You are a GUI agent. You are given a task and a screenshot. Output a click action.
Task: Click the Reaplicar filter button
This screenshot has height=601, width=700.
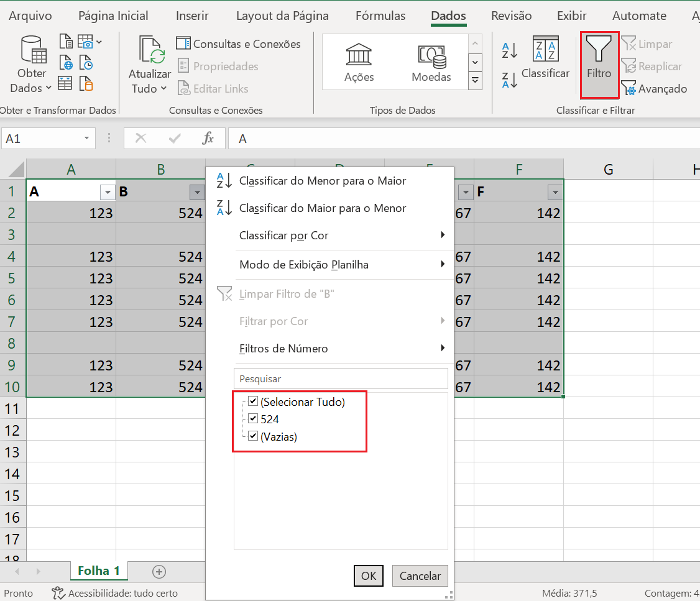(652, 66)
